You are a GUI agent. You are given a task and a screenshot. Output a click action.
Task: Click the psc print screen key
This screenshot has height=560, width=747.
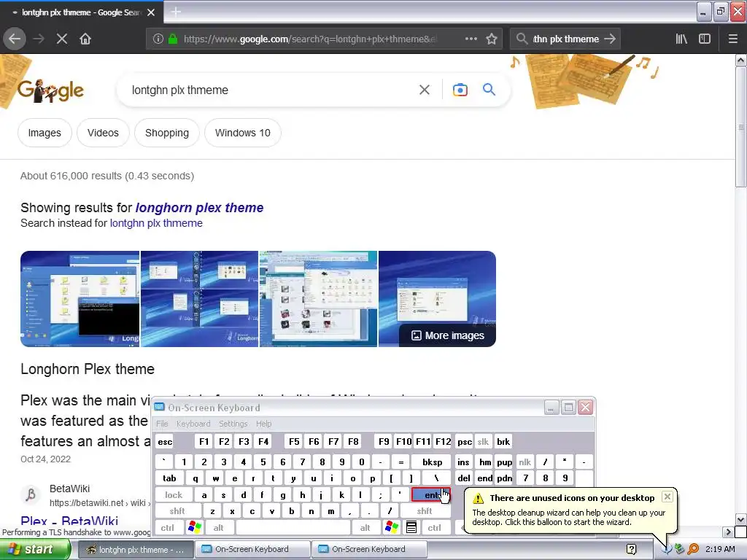click(x=465, y=441)
